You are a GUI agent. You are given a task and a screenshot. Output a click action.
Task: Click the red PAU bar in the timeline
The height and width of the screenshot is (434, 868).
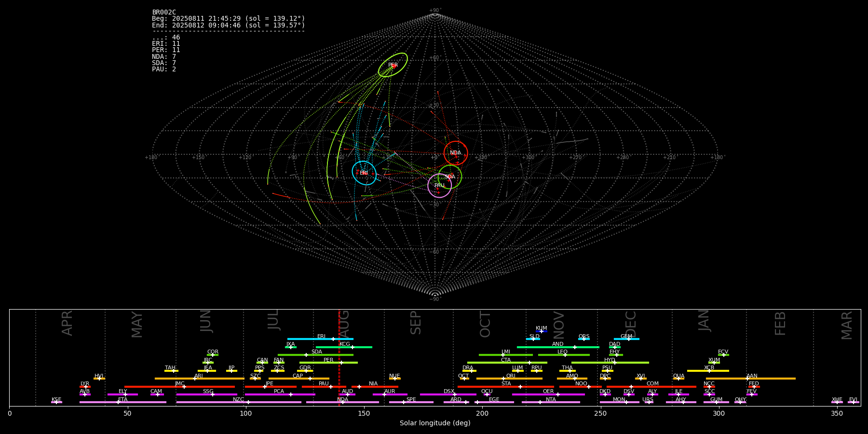tap(324, 387)
